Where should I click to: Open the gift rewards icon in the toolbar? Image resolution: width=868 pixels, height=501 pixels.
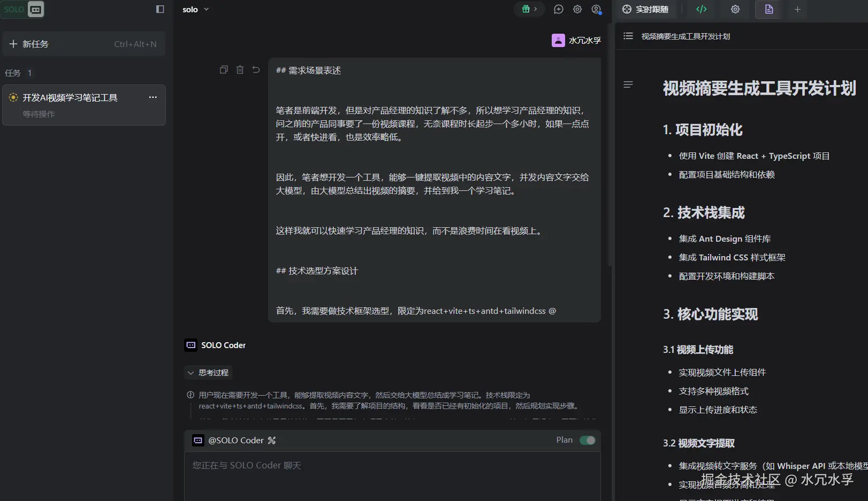(524, 9)
